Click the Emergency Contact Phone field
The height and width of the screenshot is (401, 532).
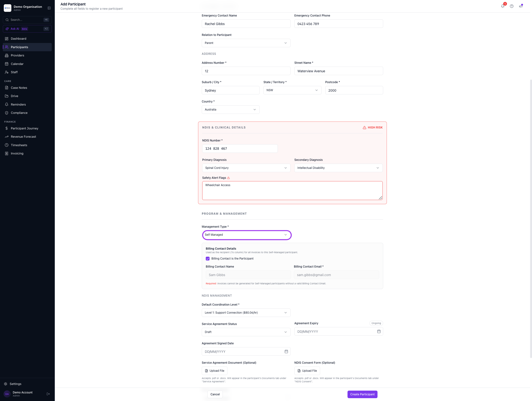(x=338, y=24)
